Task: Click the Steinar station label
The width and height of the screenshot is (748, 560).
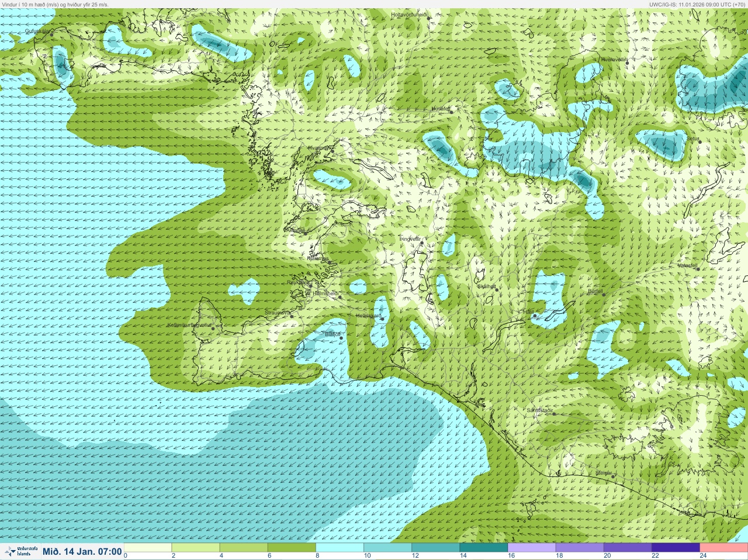Action: pos(604,472)
